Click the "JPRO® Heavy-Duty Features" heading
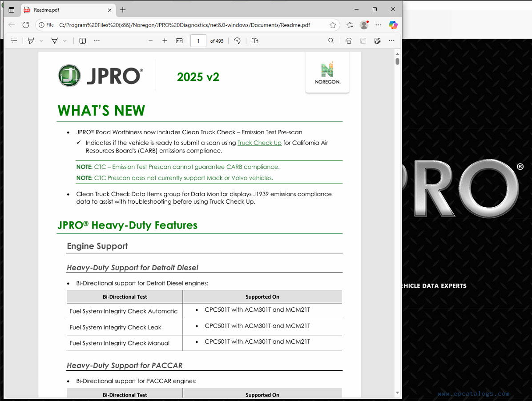This screenshot has width=532, height=401. click(x=128, y=225)
